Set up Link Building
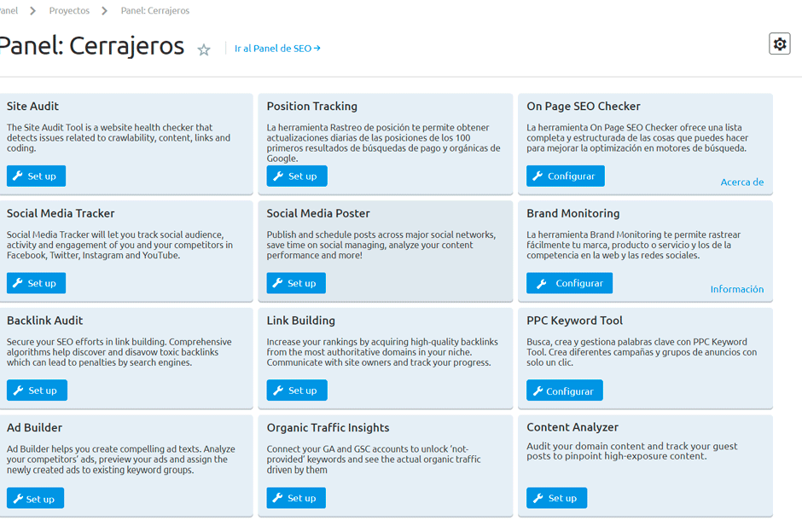 [296, 390]
